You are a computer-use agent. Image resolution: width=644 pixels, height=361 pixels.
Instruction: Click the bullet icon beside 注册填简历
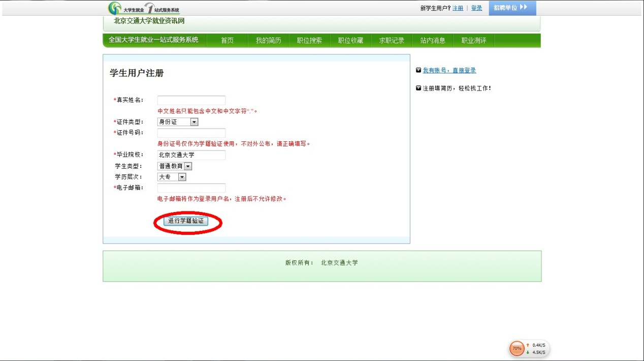(x=418, y=88)
